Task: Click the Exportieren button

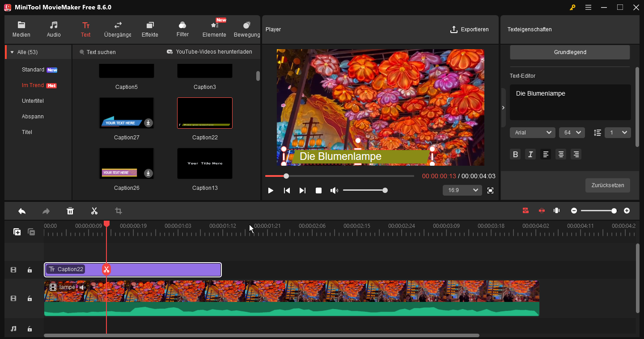Action: click(x=470, y=29)
